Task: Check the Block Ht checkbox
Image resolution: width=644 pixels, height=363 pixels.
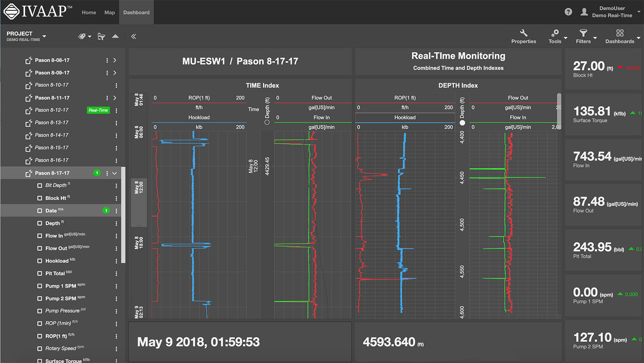Action: pyautogui.click(x=40, y=198)
